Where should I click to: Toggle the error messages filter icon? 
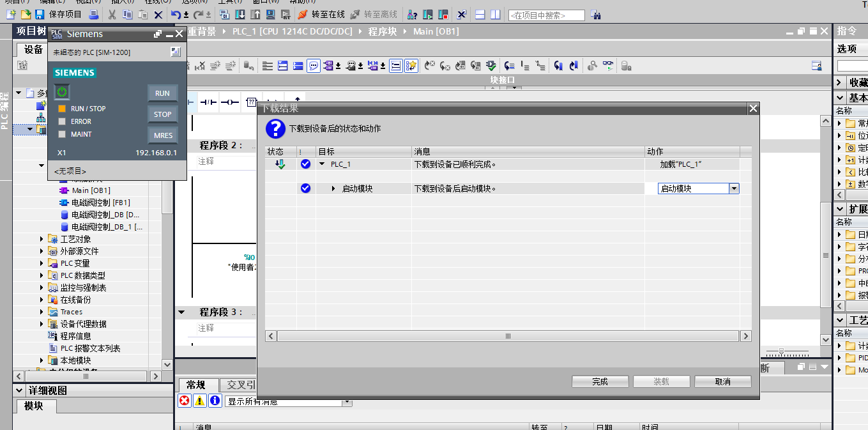point(184,401)
